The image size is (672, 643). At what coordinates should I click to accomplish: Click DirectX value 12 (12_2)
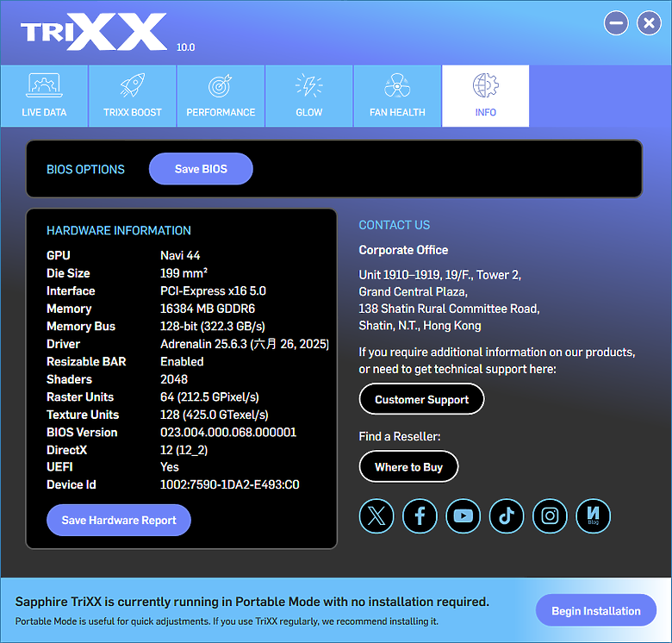tap(184, 450)
